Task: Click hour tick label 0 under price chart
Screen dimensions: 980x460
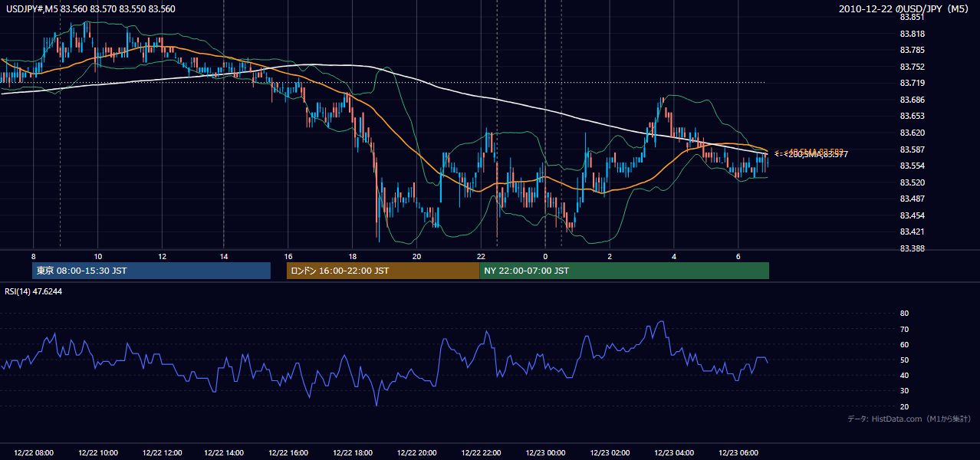Action: pyautogui.click(x=545, y=256)
